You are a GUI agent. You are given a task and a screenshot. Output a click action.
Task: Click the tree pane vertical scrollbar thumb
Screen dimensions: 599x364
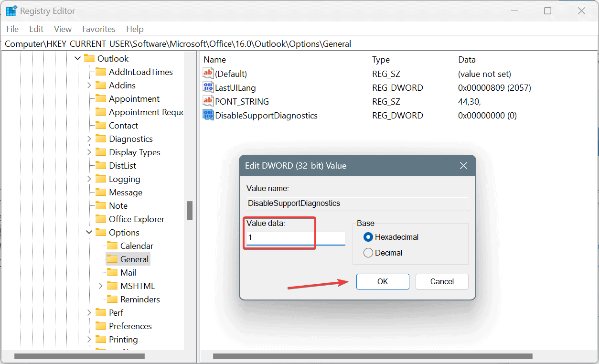click(x=190, y=211)
